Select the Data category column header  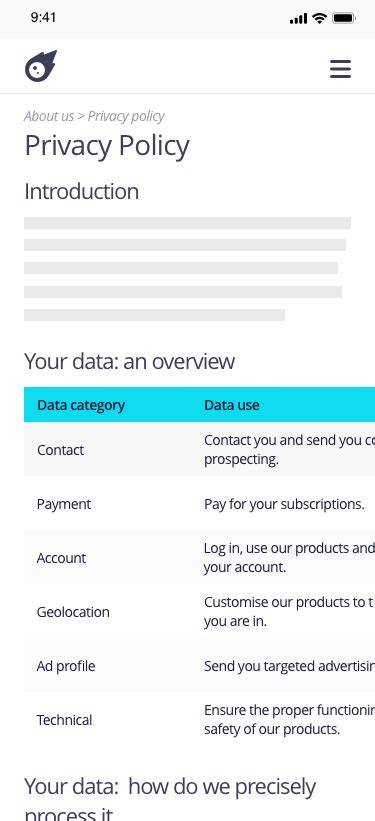point(81,405)
